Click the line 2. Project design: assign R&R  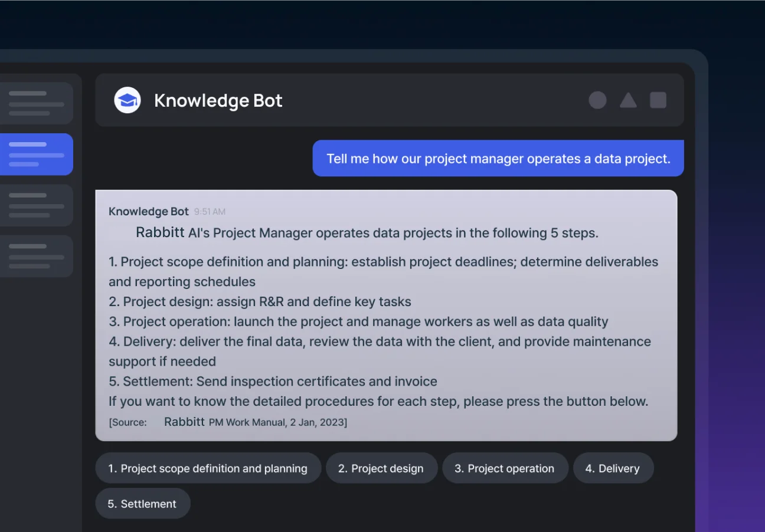(260, 301)
